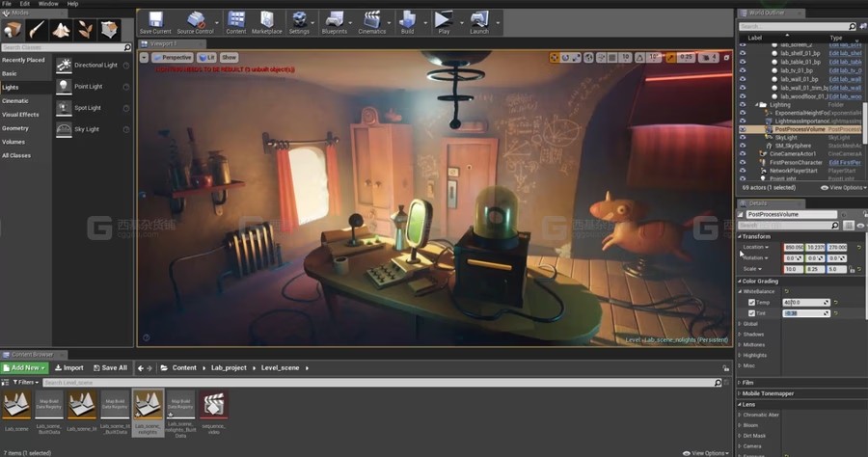Screen dimensions: 868x457
Task: Open Content browser toolbar button
Action: click(236, 23)
